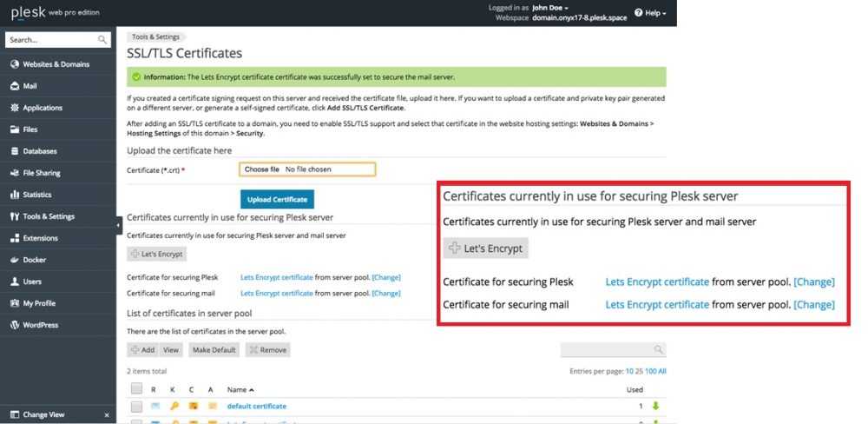Click the Upload Certificate button
868x424 pixels.
(x=278, y=200)
